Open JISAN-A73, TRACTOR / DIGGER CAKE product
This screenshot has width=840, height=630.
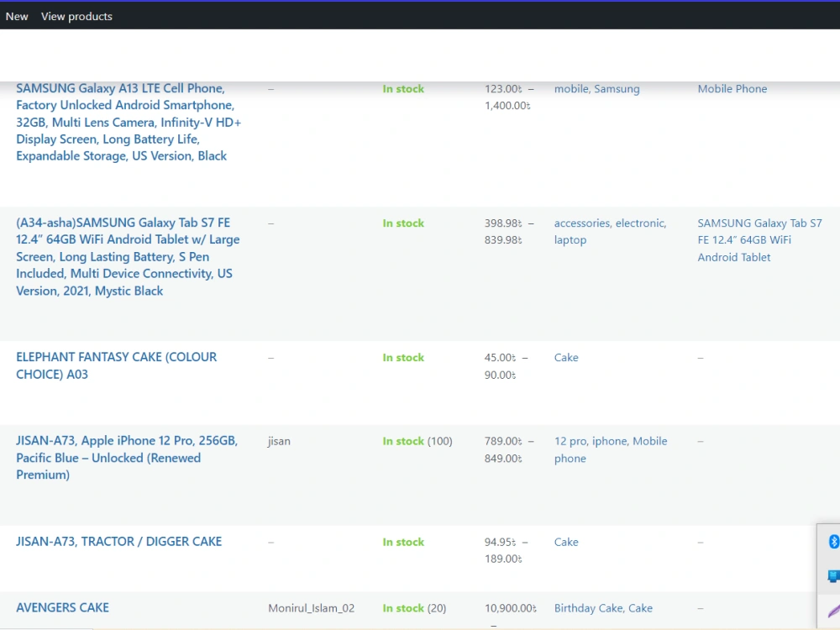(x=119, y=542)
